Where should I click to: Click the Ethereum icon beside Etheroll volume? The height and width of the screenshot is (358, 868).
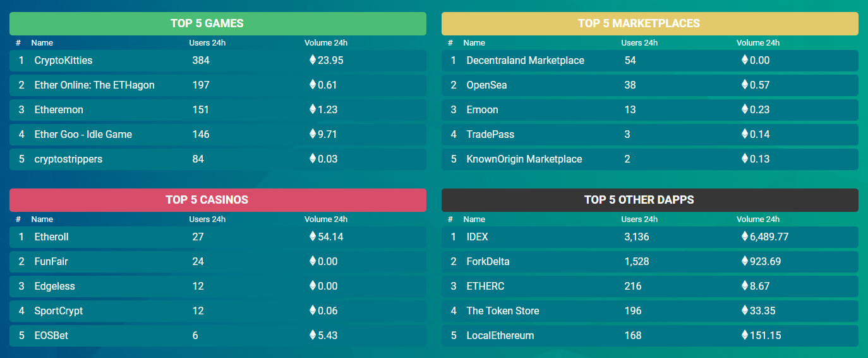pyautogui.click(x=312, y=237)
